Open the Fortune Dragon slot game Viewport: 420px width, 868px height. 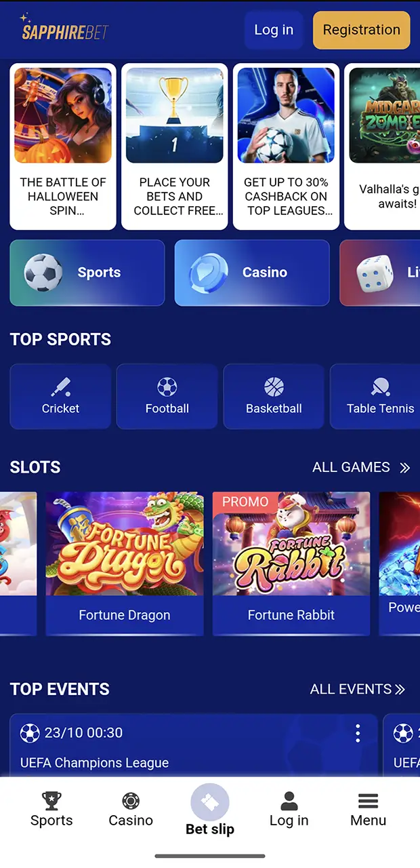point(125,564)
